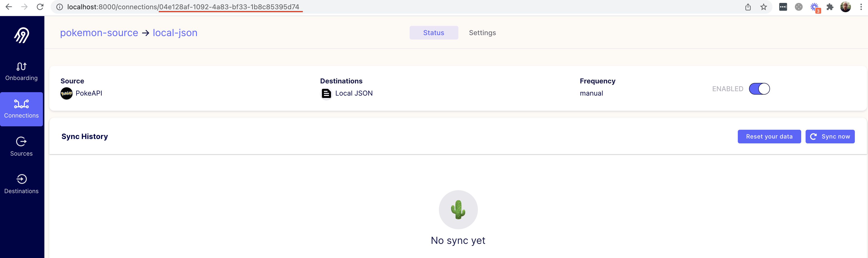Click the Local JSON destination icon
The image size is (868, 258).
(x=326, y=93)
